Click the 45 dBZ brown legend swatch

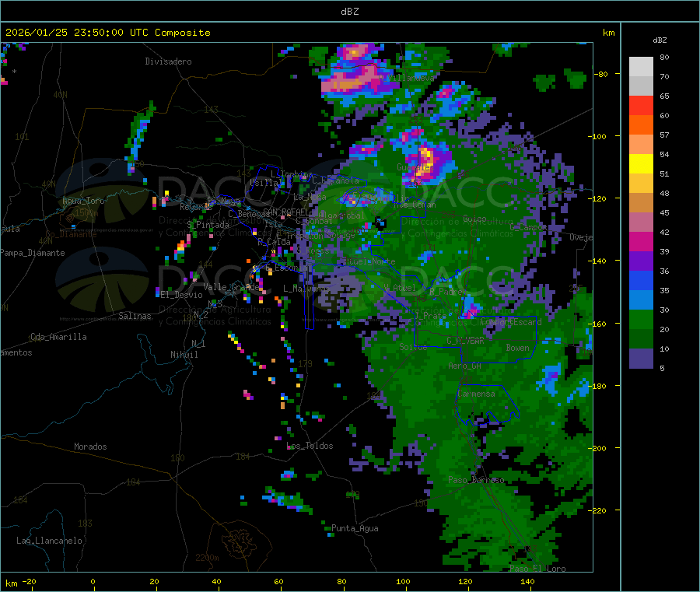coord(641,203)
